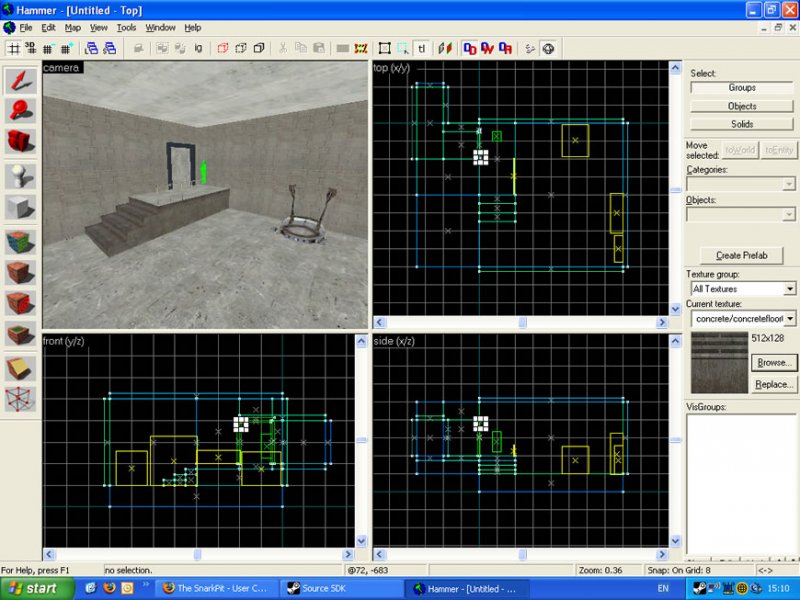Select the Block tool (gray cube)
The width and height of the screenshot is (800, 600).
click(20, 207)
